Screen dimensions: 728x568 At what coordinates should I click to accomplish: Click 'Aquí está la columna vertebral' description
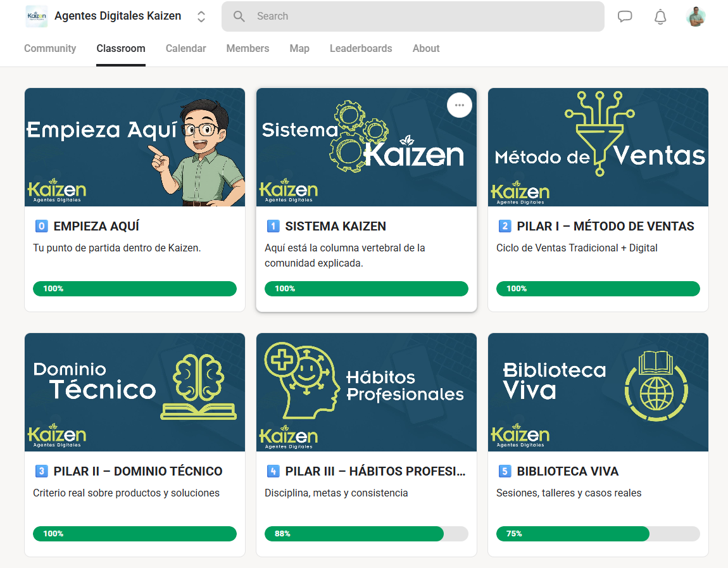(x=345, y=255)
